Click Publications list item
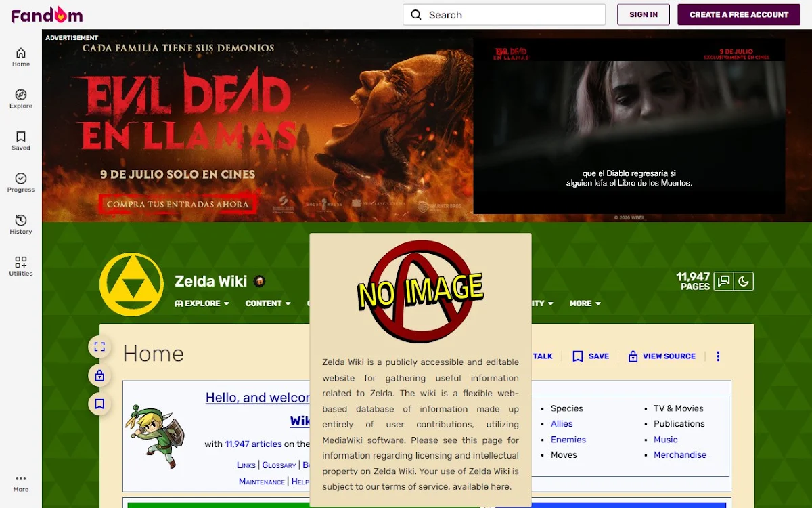This screenshot has width=812, height=508. coord(679,424)
